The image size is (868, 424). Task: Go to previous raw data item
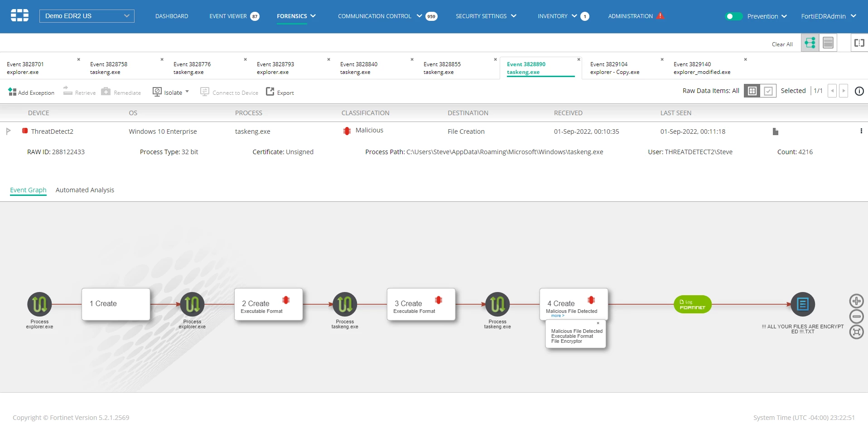832,91
